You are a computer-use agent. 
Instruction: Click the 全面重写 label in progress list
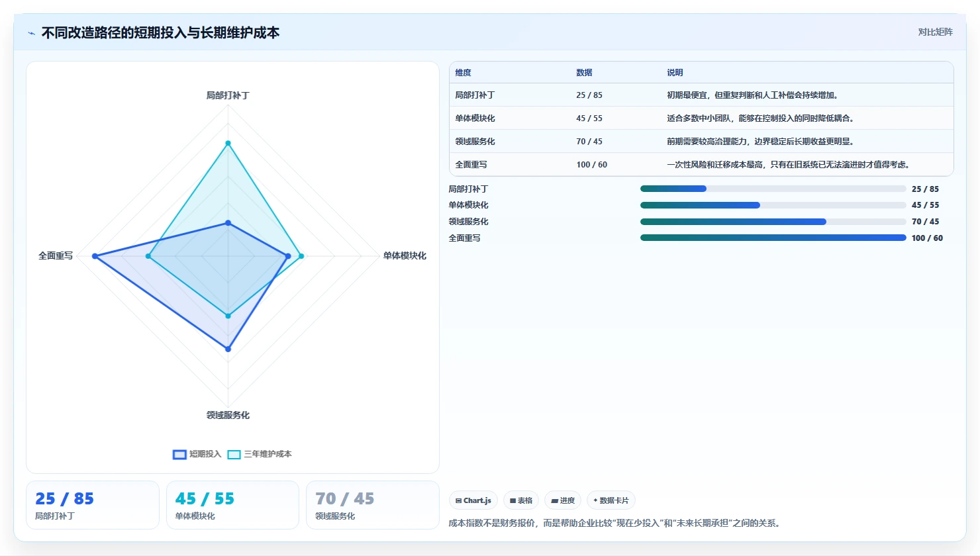pyautogui.click(x=465, y=238)
